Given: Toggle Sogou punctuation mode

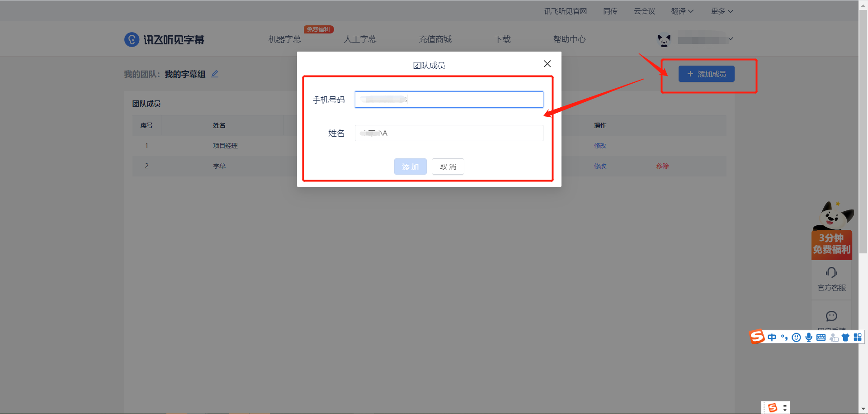Looking at the screenshot, I should (784, 337).
